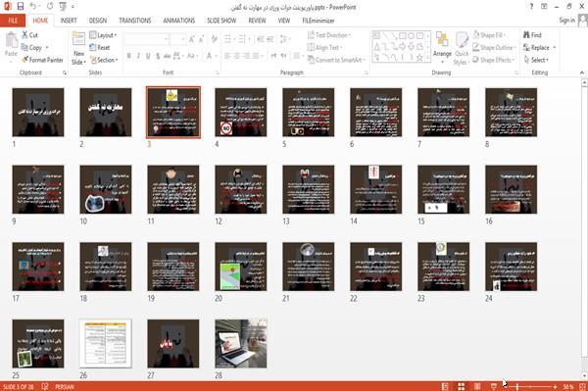Start Slide Show from status bar icon

pos(494,386)
